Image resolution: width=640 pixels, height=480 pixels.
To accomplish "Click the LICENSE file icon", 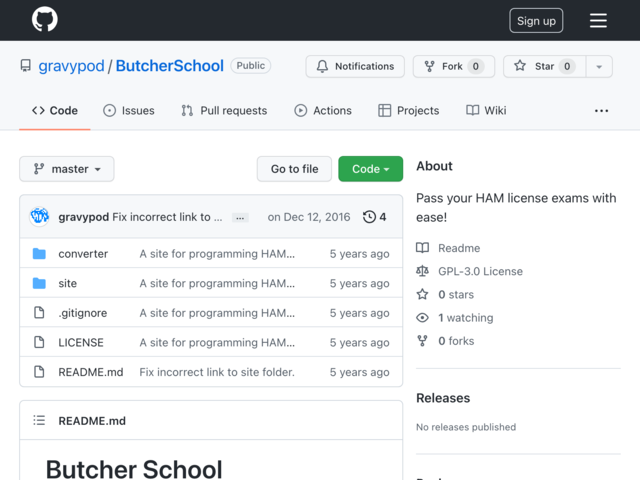I will 39,342.
